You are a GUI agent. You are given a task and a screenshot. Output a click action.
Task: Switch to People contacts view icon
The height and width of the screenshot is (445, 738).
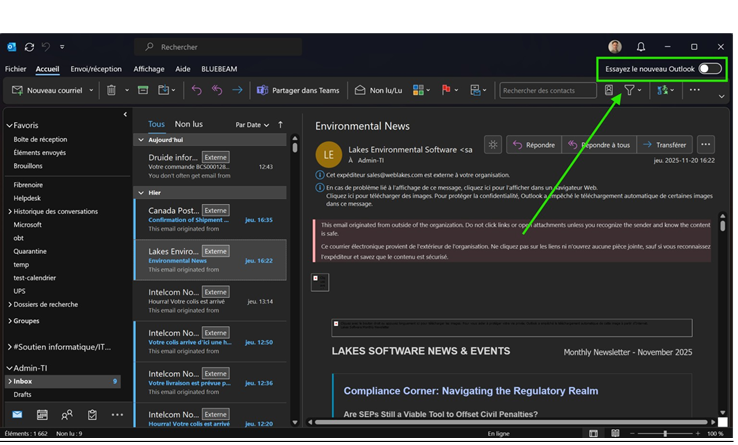(x=67, y=414)
